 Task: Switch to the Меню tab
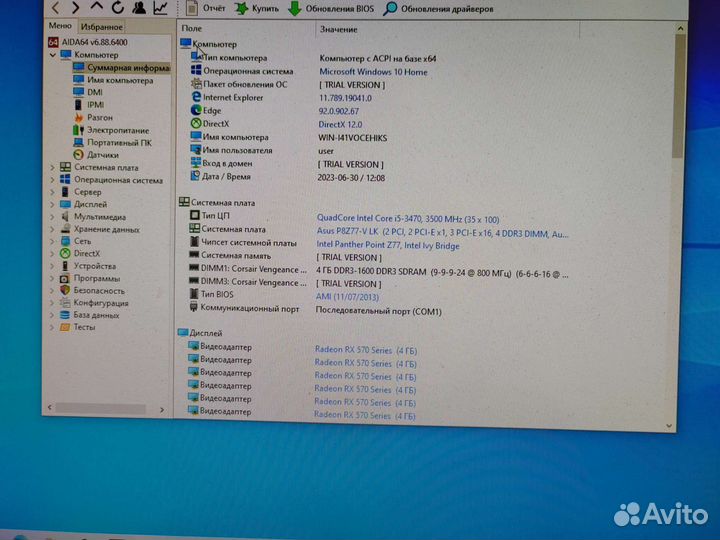pos(60,26)
